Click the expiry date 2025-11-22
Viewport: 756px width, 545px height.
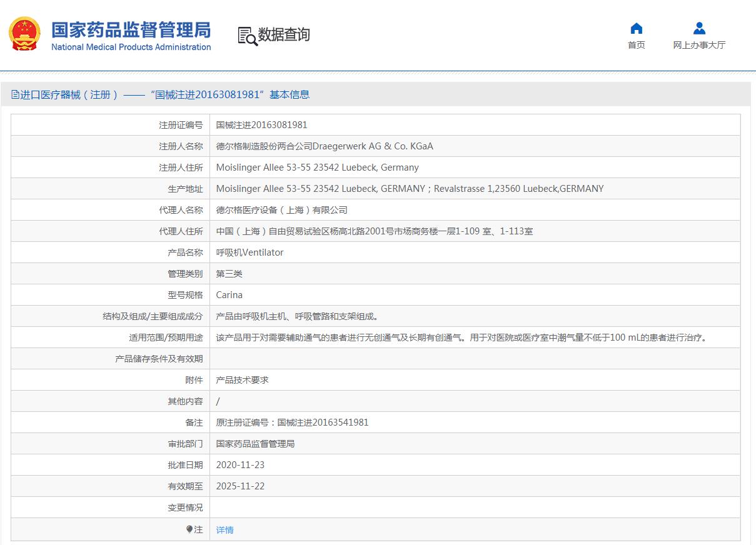[240, 486]
